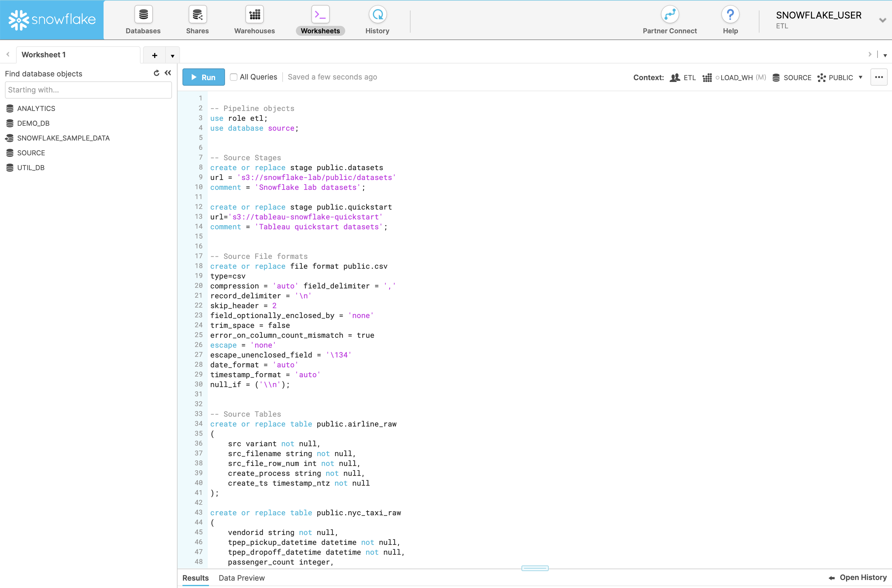
Task: Select ANALYTICS in the object list
Action: [36, 108]
